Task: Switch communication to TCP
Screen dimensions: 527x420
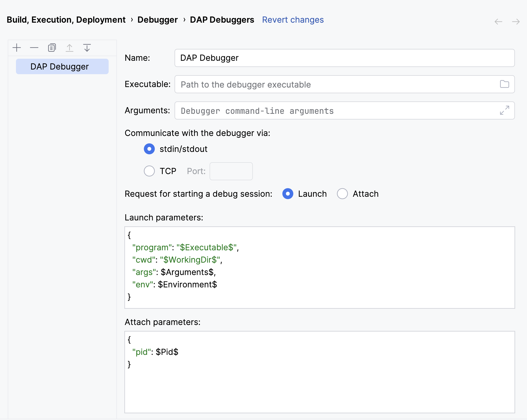Action: [x=149, y=171]
